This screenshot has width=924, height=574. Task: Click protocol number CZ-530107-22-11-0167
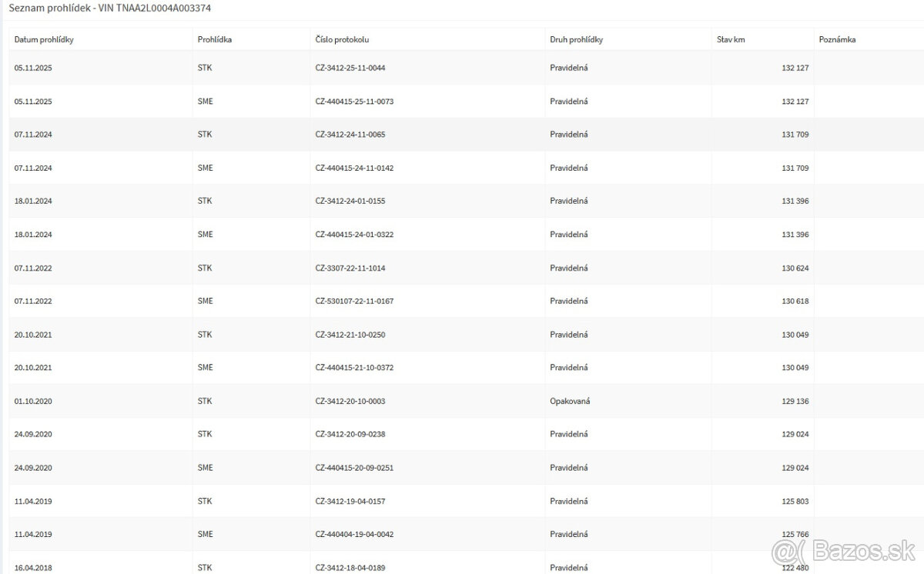coord(354,302)
